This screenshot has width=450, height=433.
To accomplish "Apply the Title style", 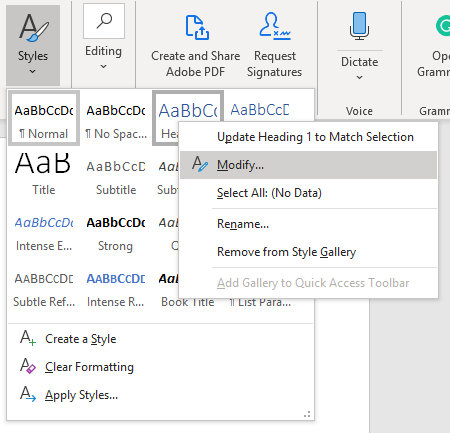I will pos(44,174).
